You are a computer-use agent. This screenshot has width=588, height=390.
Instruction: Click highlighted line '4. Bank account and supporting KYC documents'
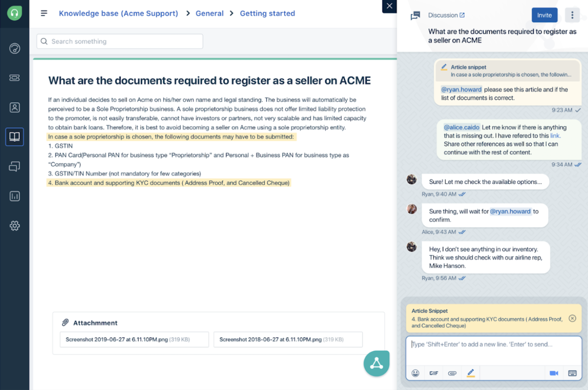coord(169,183)
